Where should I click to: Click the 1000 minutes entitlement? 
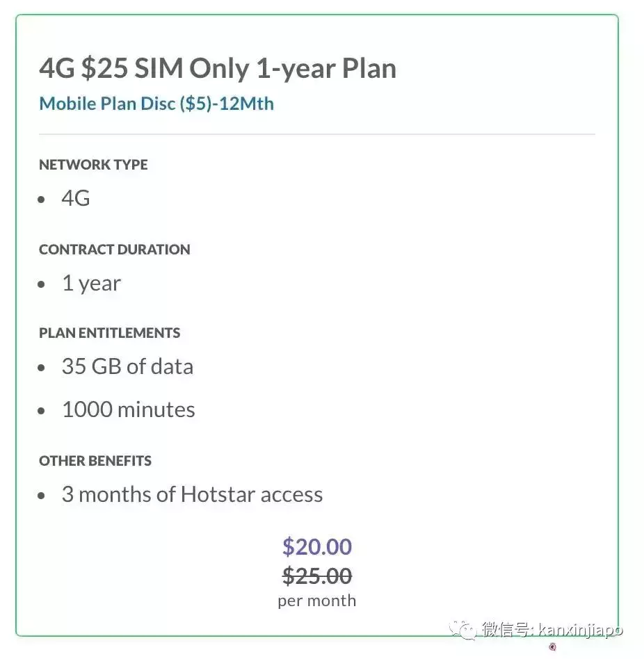[128, 409]
